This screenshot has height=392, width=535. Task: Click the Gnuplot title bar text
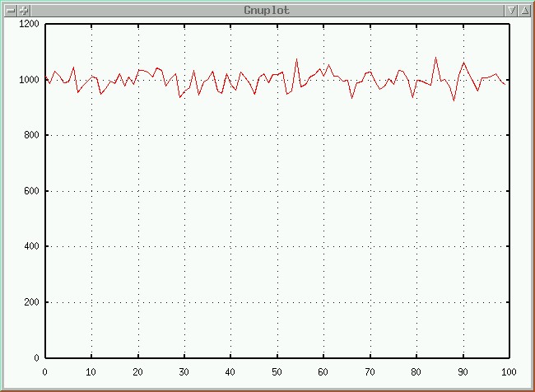(x=267, y=11)
